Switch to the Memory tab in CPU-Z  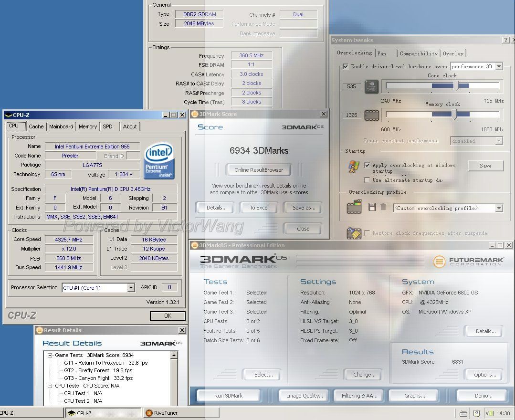pyautogui.click(x=88, y=126)
